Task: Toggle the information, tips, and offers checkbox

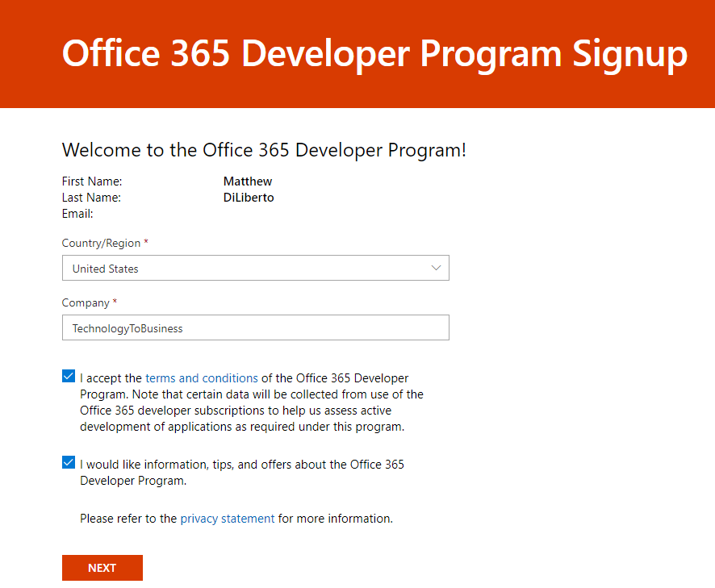Action: pyautogui.click(x=69, y=463)
